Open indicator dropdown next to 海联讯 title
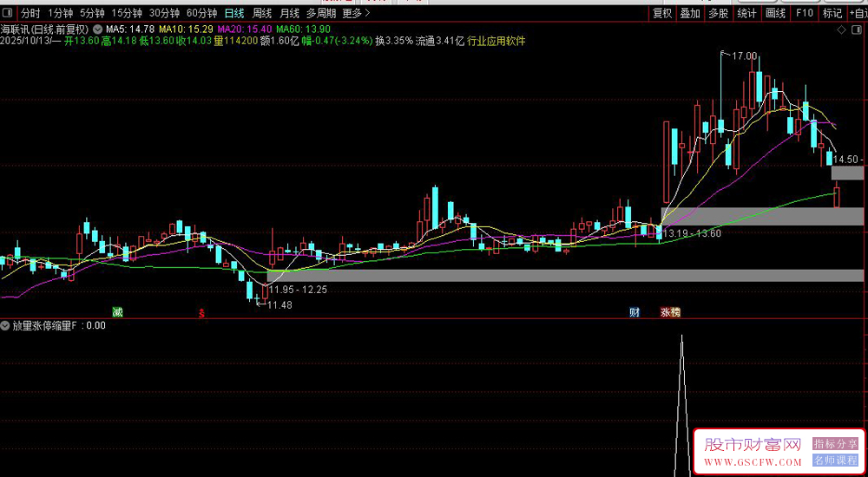The width and height of the screenshot is (868, 477). [x=98, y=29]
